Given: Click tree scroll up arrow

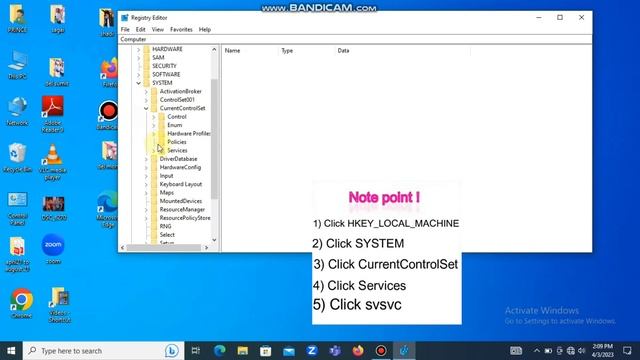Looking at the screenshot, I should click(214, 49).
